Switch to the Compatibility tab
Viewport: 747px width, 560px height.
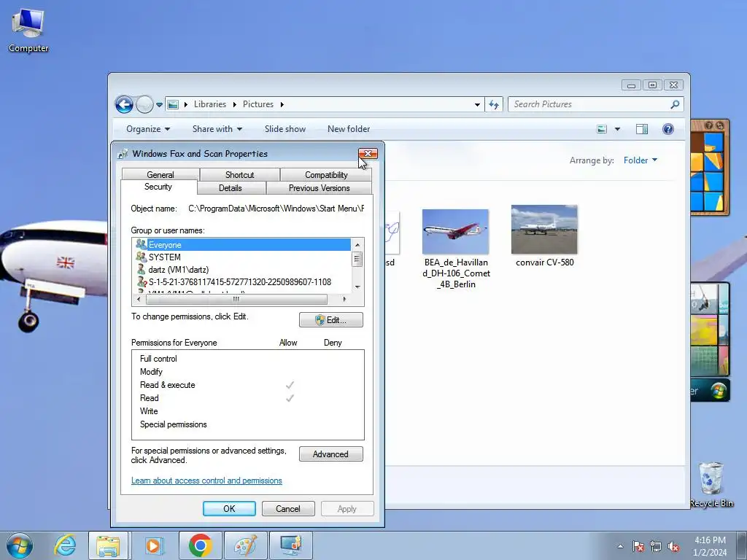326,175
